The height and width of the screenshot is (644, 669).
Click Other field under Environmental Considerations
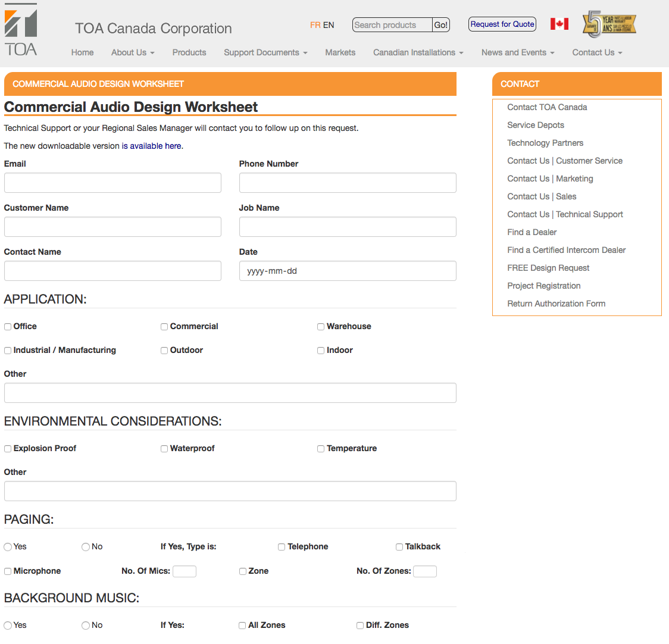(230, 491)
